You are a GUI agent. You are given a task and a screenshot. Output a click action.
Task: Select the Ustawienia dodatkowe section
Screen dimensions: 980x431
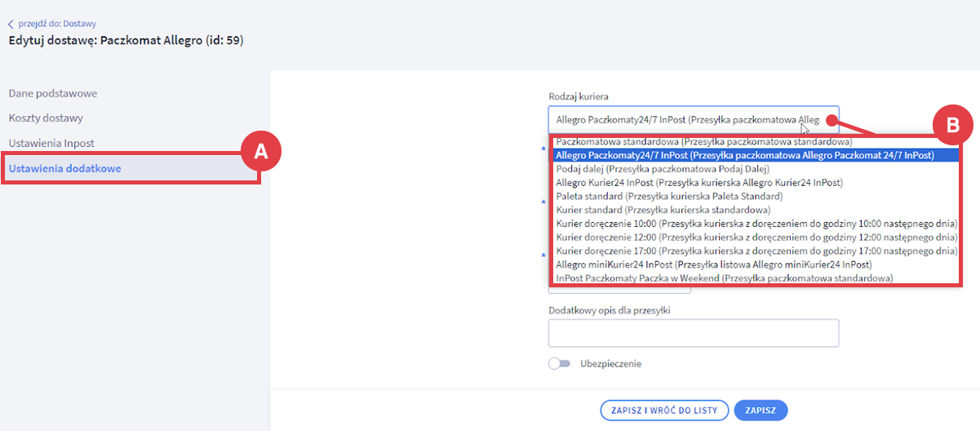tap(65, 168)
